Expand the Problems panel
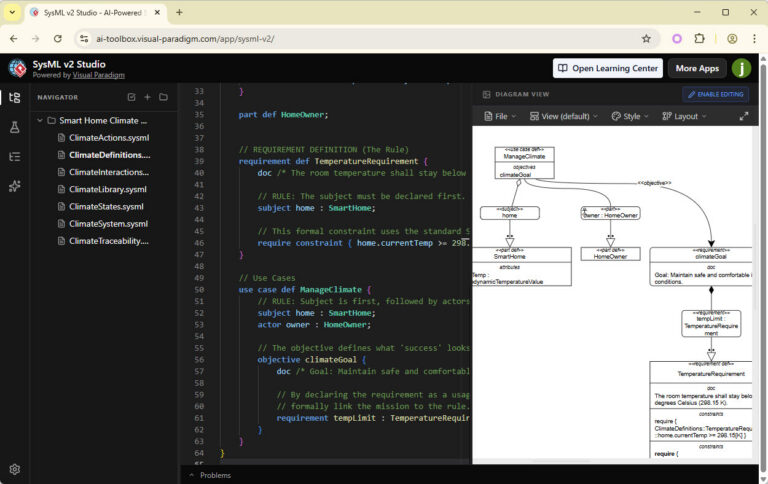The height and width of the screenshot is (484, 768). pyautogui.click(x=210, y=475)
